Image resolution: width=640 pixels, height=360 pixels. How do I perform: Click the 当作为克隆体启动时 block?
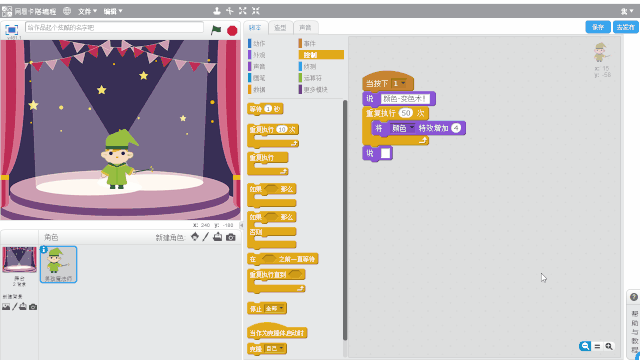coord(277,331)
